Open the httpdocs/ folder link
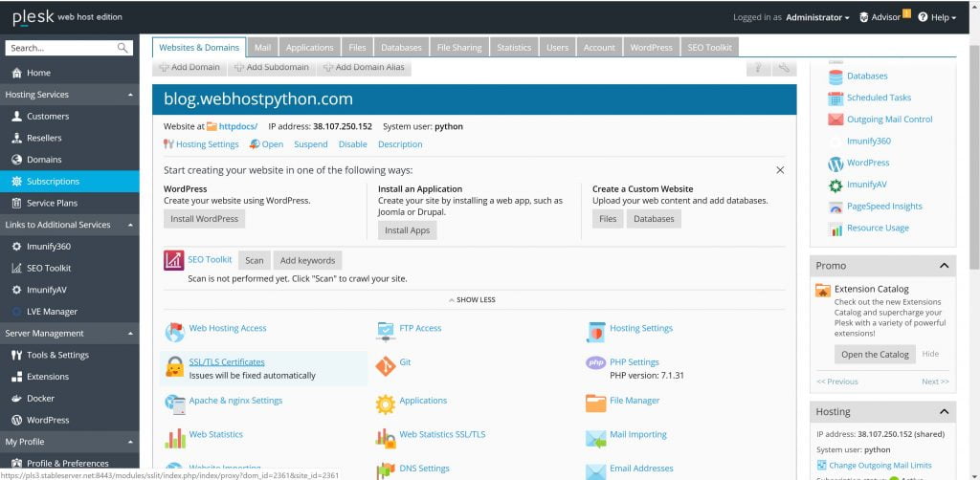The image size is (980, 480). (237, 127)
